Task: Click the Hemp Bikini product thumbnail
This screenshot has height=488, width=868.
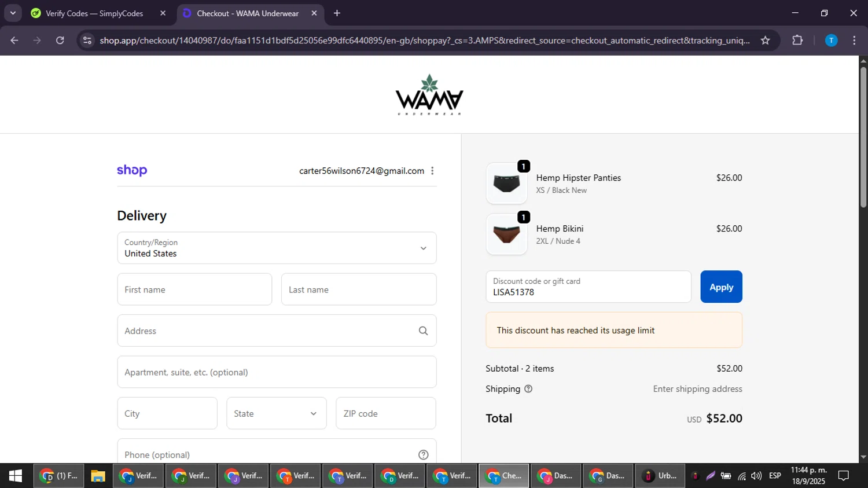Action: click(x=507, y=234)
